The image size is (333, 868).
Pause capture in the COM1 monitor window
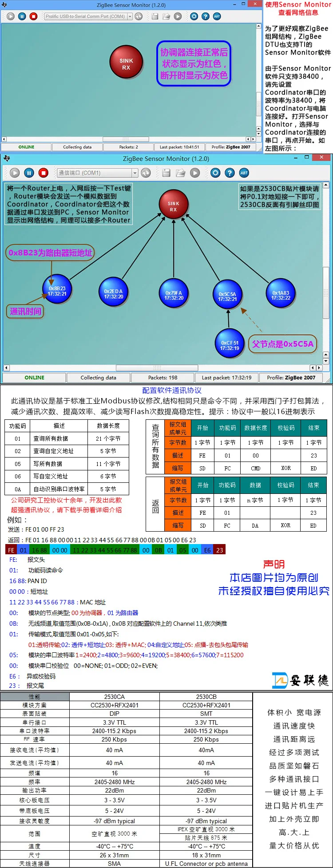29,173
